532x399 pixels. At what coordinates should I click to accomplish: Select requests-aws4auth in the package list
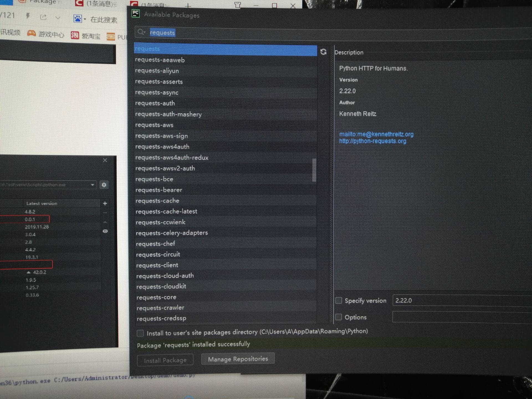(225, 147)
